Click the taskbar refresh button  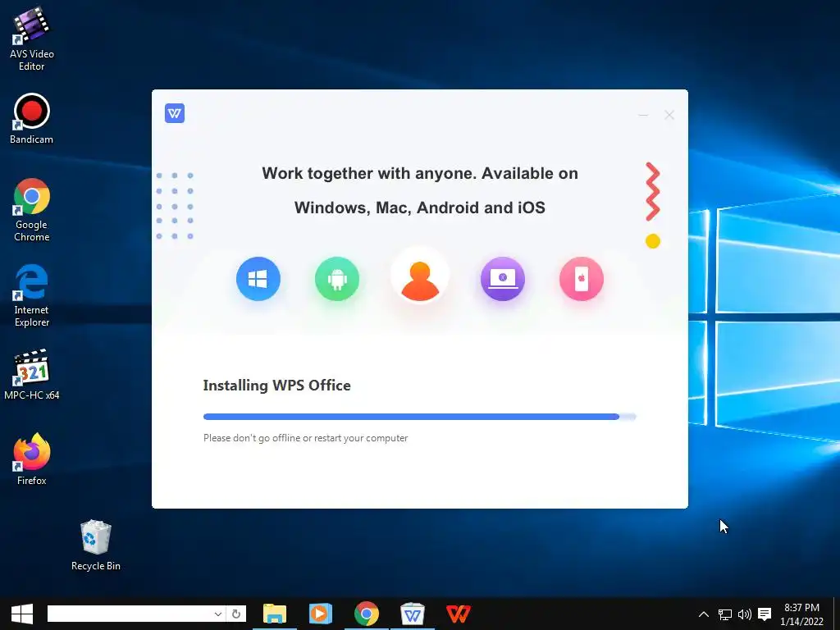tap(236, 614)
